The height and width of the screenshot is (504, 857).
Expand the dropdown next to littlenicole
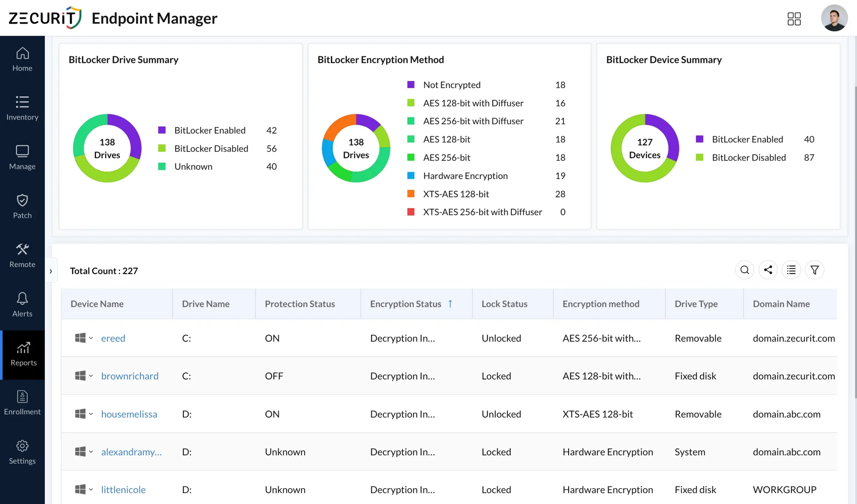[91, 489]
